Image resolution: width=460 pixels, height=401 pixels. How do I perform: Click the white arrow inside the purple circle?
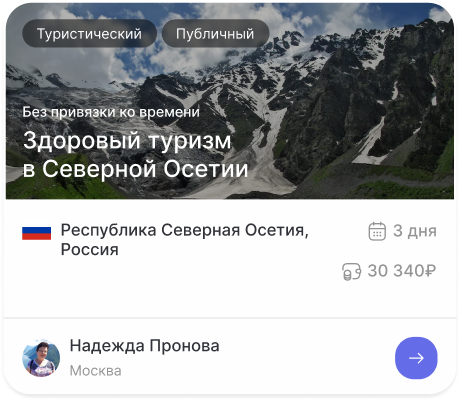pos(416,358)
